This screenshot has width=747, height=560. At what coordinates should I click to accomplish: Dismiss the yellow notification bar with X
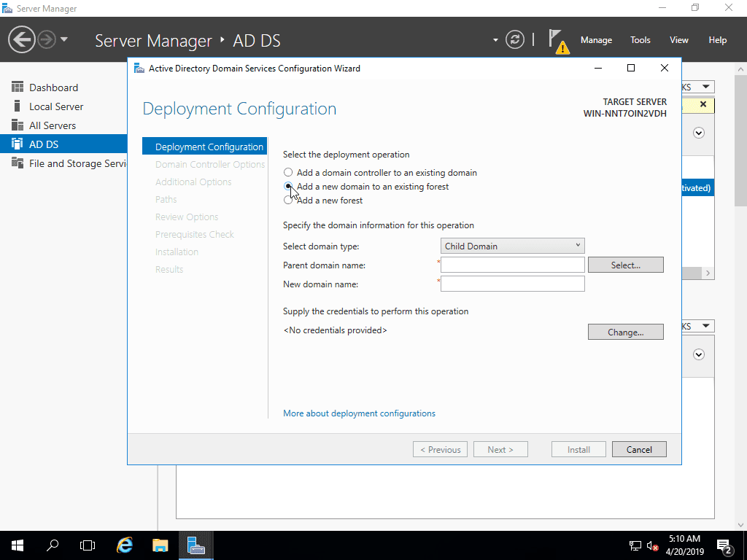coord(703,104)
